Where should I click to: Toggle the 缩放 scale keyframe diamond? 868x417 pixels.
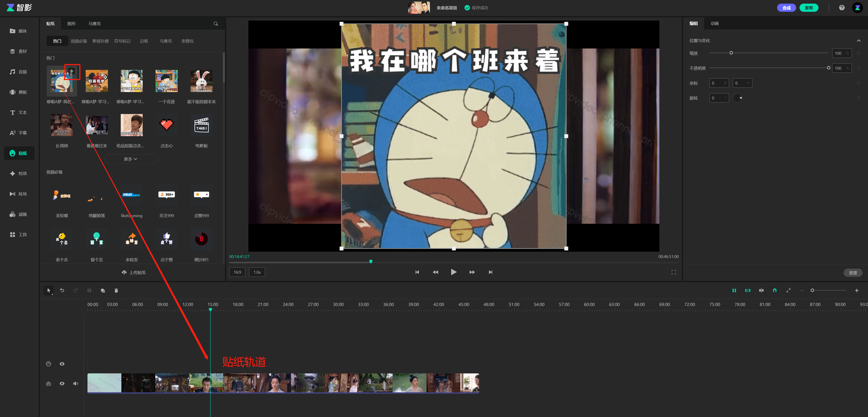click(858, 53)
